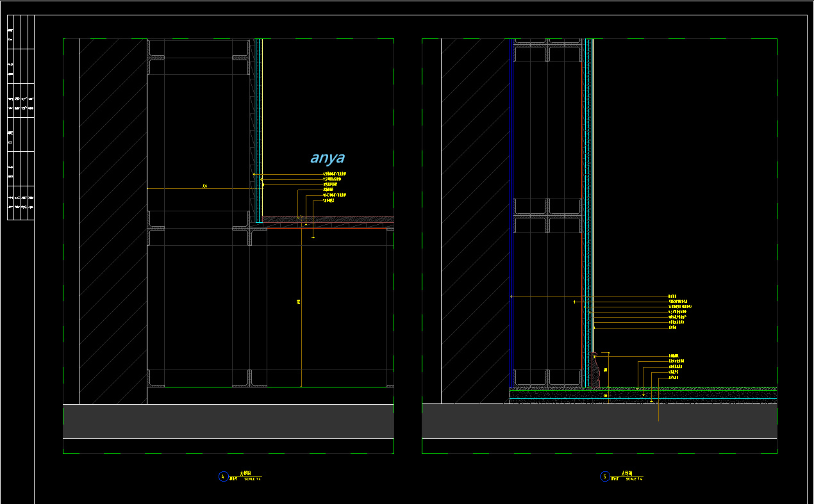Screen dimensions: 814x504
Task: Click the baseboard label next to molding in detail 5
Action: click(673, 355)
